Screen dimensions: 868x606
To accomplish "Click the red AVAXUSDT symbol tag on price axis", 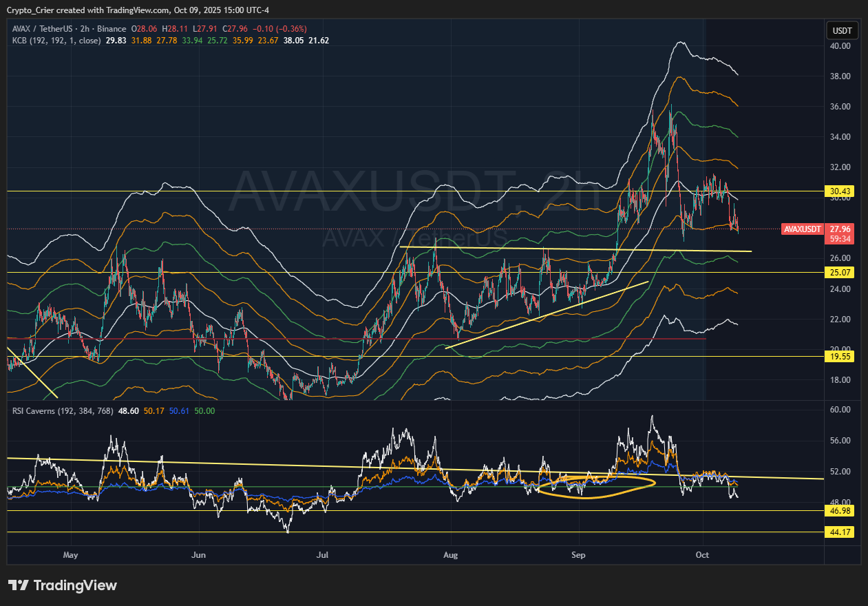I will [x=803, y=229].
